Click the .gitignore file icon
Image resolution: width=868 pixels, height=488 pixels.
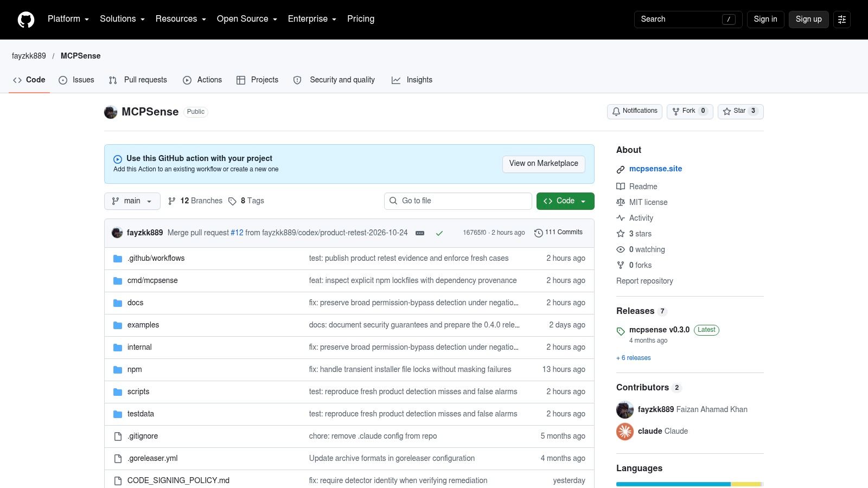point(118,436)
